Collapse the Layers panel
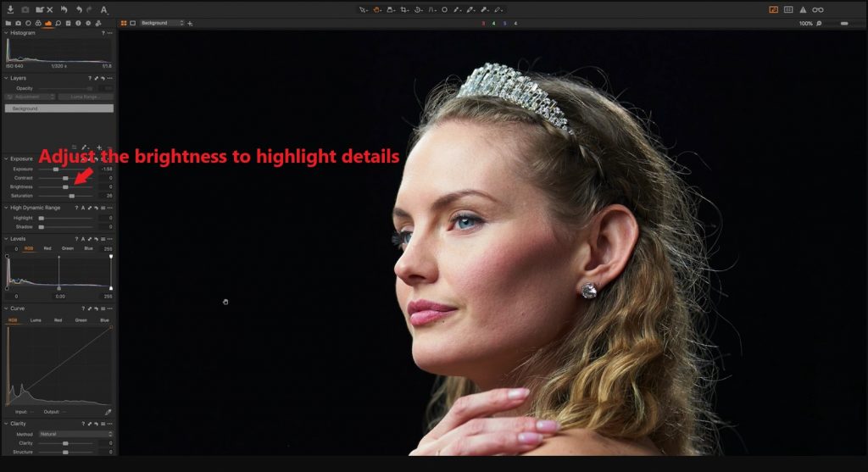868x472 pixels. pos(6,78)
